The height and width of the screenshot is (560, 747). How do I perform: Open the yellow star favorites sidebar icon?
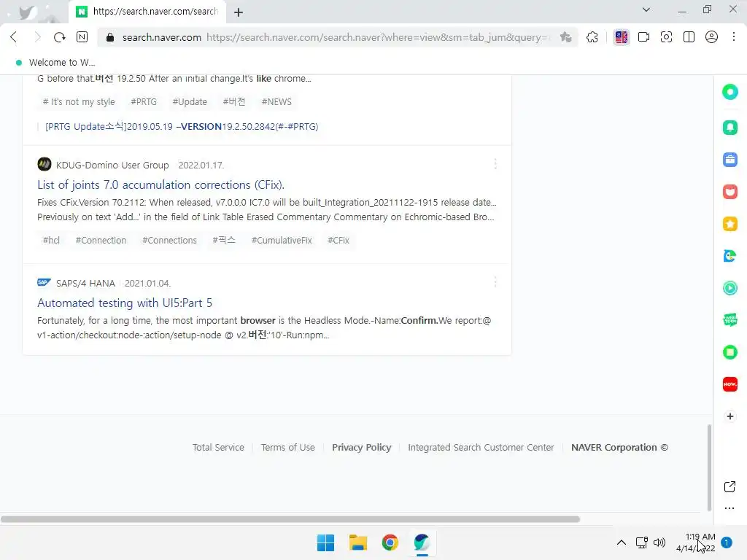click(x=729, y=224)
